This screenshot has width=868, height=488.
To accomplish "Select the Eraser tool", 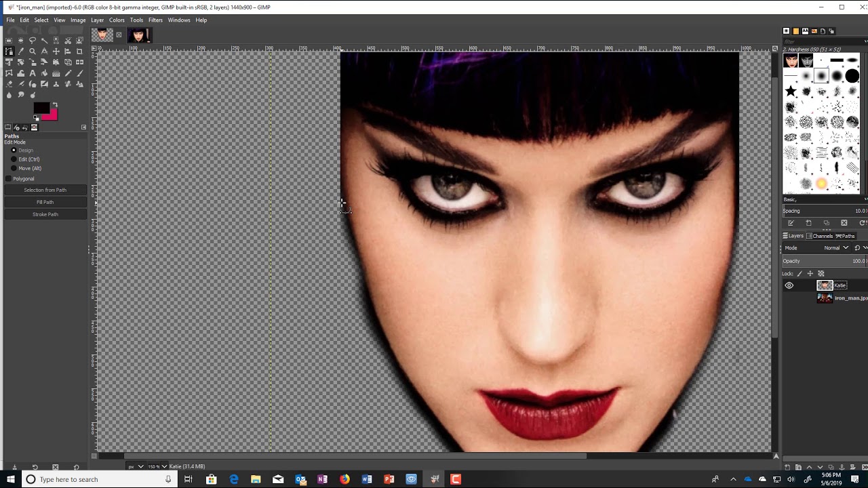I will click(9, 84).
